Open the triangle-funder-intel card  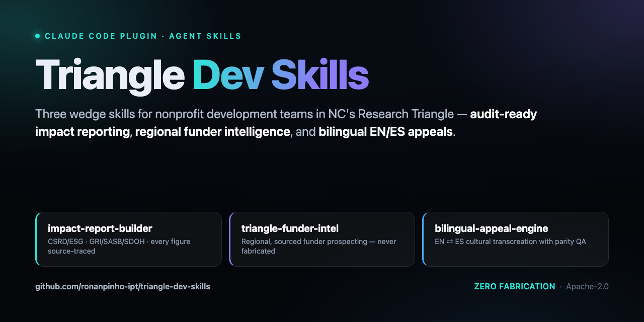pyautogui.click(x=322, y=239)
